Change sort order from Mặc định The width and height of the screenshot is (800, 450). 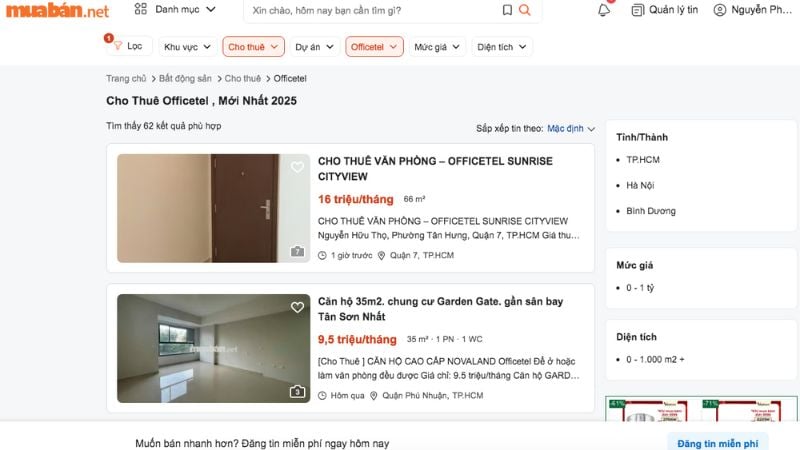571,129
